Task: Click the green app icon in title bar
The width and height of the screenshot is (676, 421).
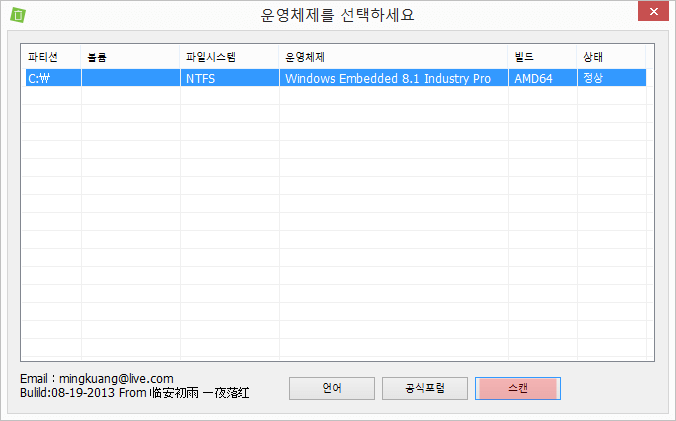Action: [18, 15]
